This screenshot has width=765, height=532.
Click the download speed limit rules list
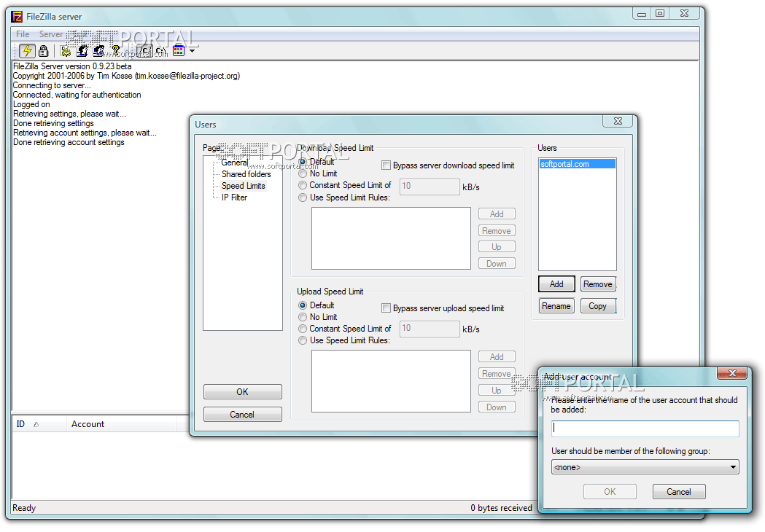click(392, 238)
